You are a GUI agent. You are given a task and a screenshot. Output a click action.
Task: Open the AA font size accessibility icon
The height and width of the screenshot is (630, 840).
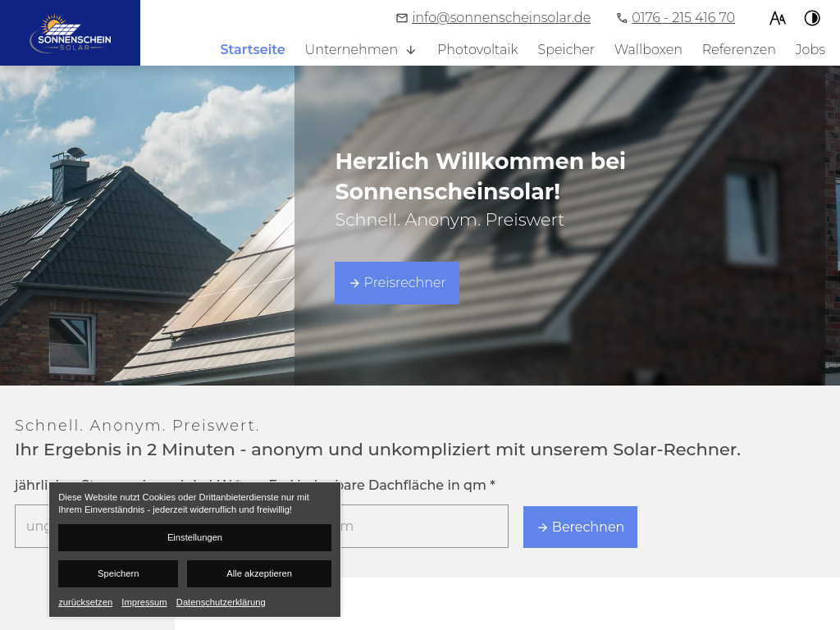pos(778,17)
